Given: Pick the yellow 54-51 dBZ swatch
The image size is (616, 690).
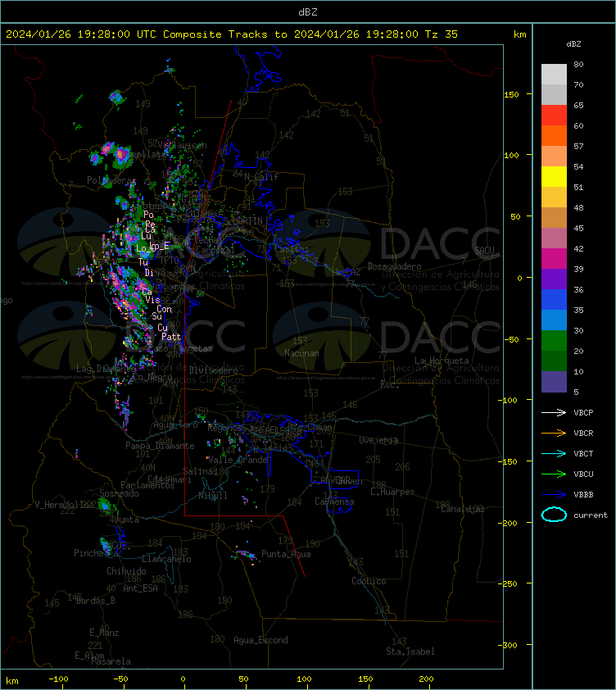Looking at the screenshot, I should coord(554,177).
